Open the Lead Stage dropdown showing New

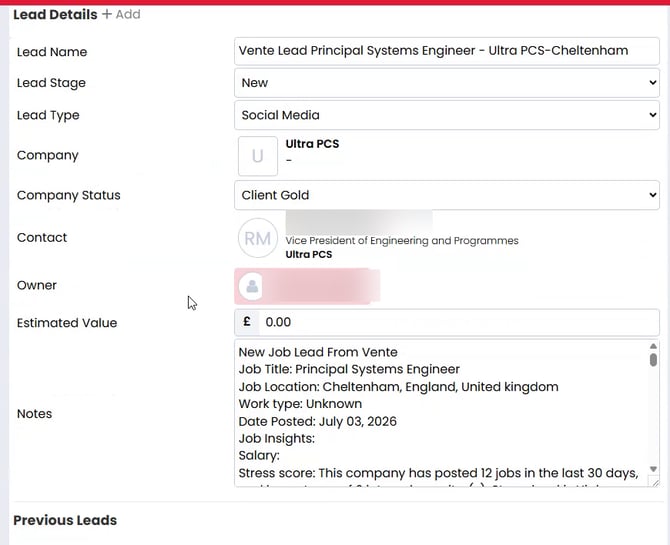[x=447, y=83]
